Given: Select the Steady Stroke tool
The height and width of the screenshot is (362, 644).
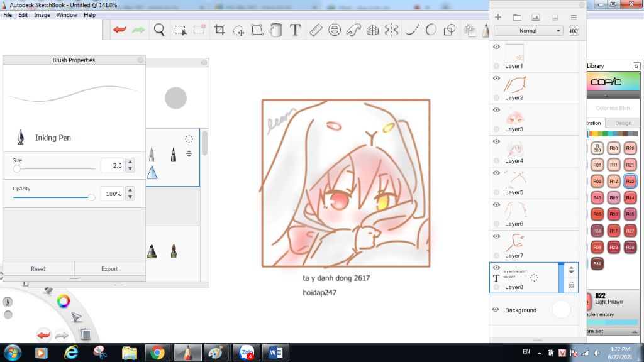Looking at the screenshot, I should pos(412,30).
